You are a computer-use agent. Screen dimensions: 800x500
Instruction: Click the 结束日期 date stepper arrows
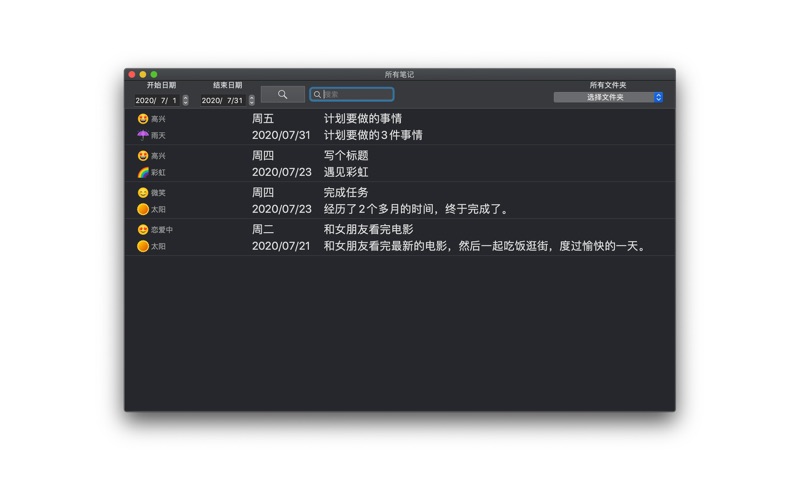click(252, 101)
